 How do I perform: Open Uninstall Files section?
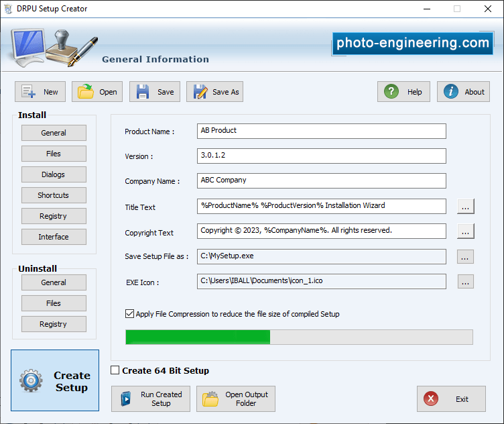[x=54, y=303]
